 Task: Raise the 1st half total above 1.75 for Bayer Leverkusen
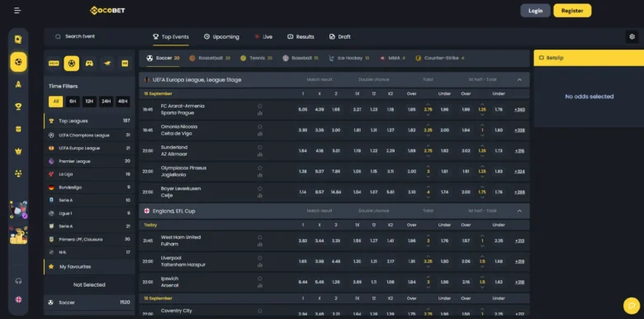482,187
